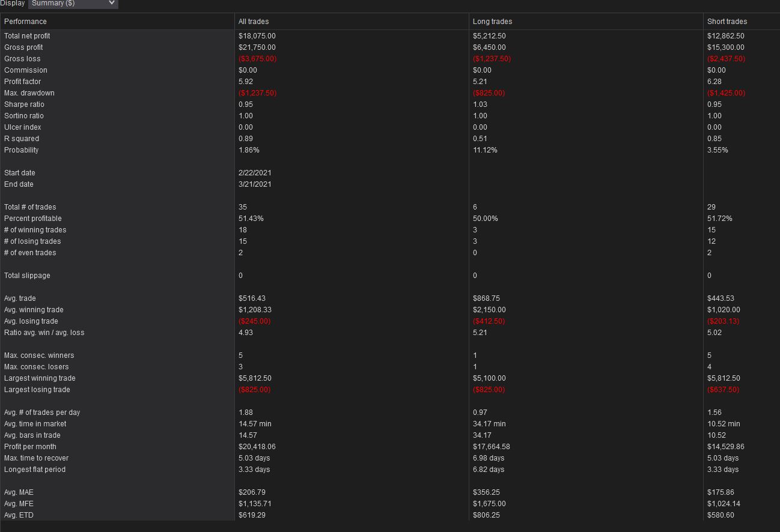Click Long trades max. time to recover 6.98 days
Viewport: 780px width, 532px height.
pos(489,458)
